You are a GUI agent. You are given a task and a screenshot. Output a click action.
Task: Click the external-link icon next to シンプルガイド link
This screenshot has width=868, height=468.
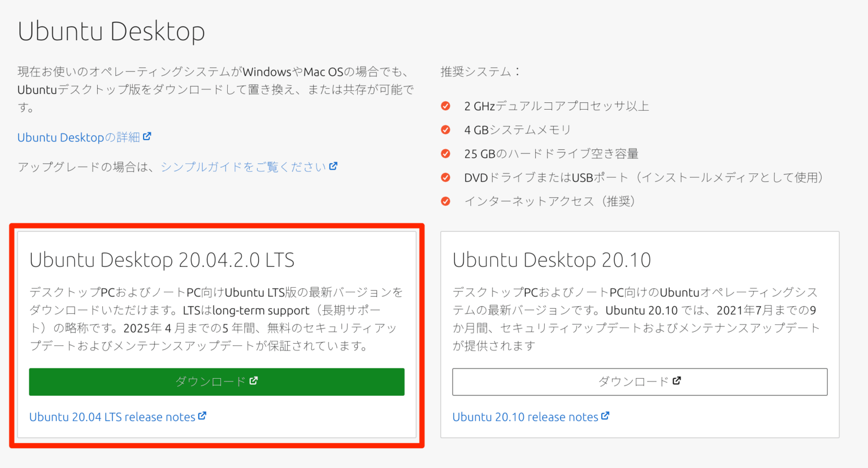[333, 166]
